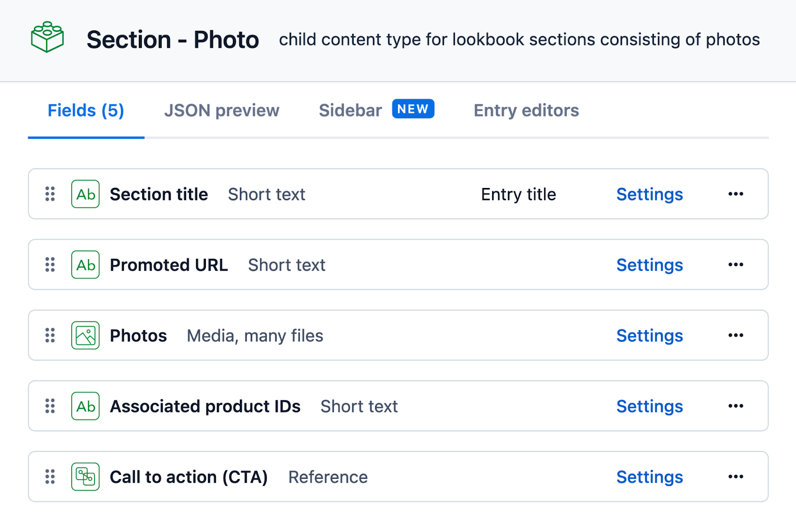Open Settings for the Photos field
Viewport: 796px width, 532px height.
click(x=649, y=336)
